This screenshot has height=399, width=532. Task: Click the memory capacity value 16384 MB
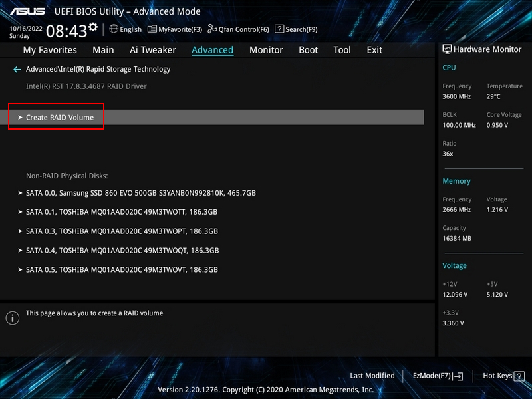pyautogui.click(x=457, y=238)
